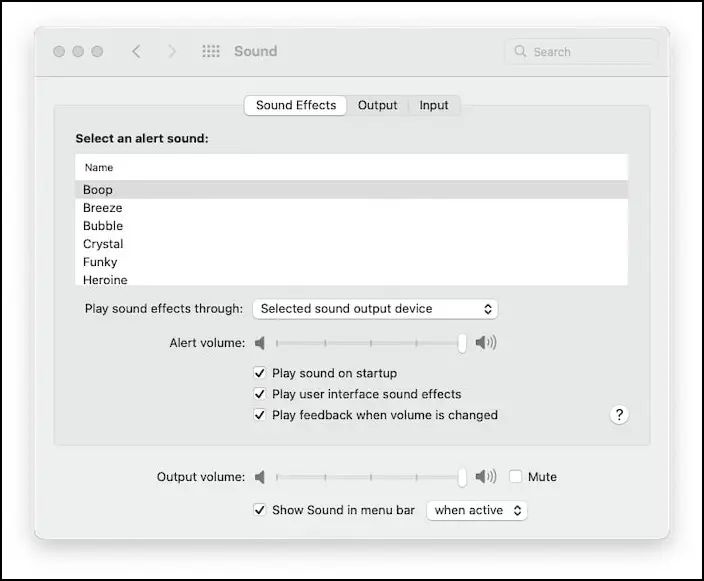The image size is (704, 581).
Task: Click the forward navigation arrow
Action: click(x=172, y=51)
